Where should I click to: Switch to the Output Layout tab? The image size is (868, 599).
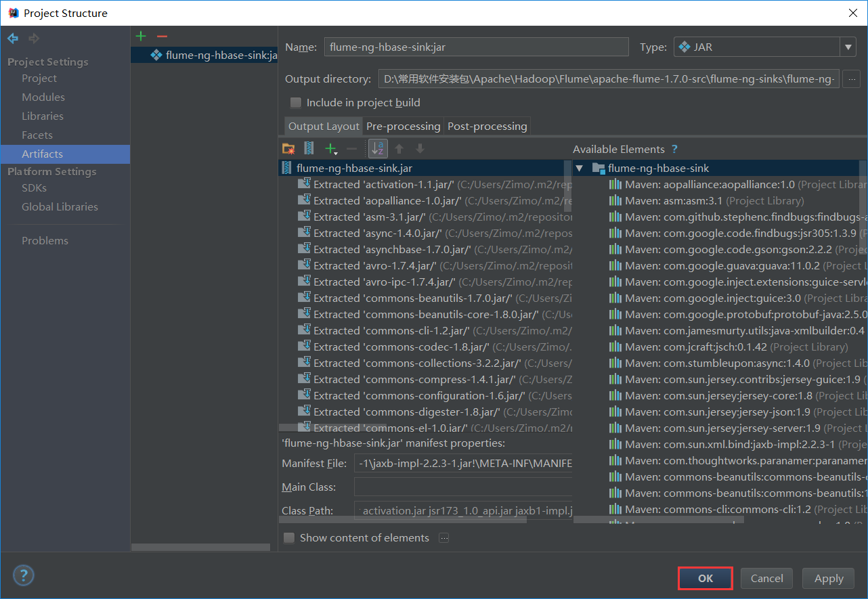tap(324, 126)
